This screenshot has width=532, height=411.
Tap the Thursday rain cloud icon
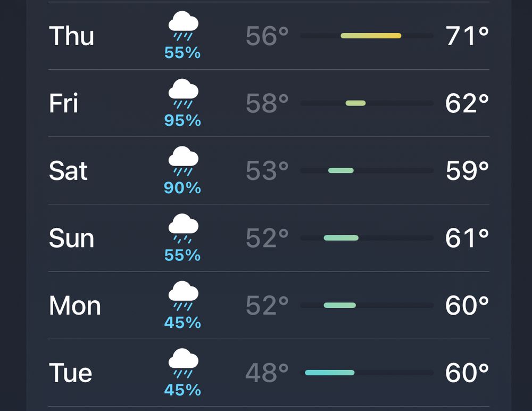tap(183, 26)
